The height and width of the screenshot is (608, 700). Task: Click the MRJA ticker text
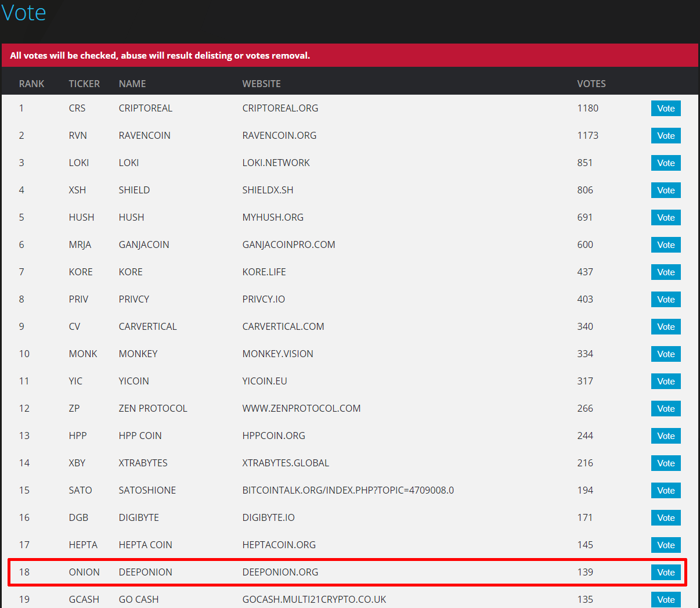click(80, 244)
